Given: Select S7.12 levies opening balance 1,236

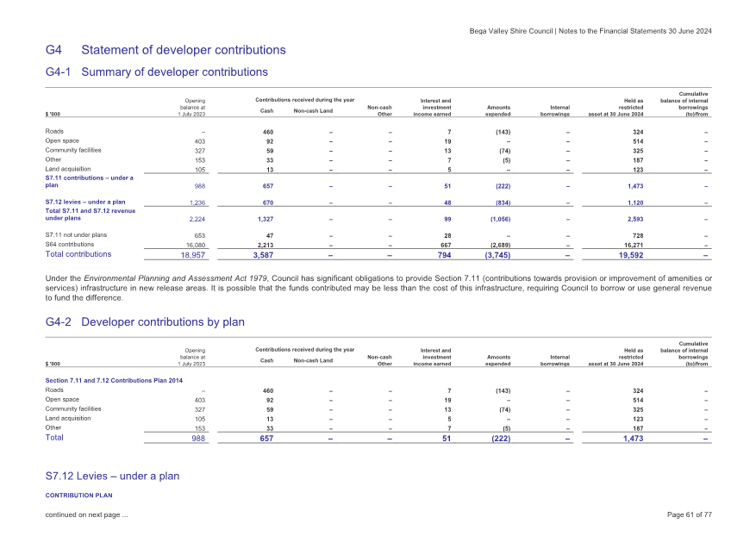Looking at the screenshot, I should coord(197,203).
